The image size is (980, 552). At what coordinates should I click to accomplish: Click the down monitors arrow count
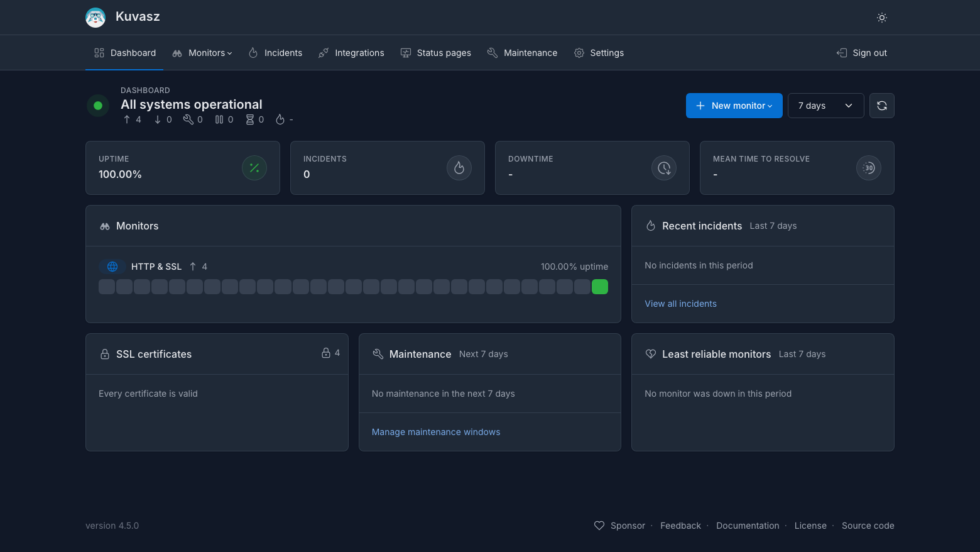coord(163,119)
